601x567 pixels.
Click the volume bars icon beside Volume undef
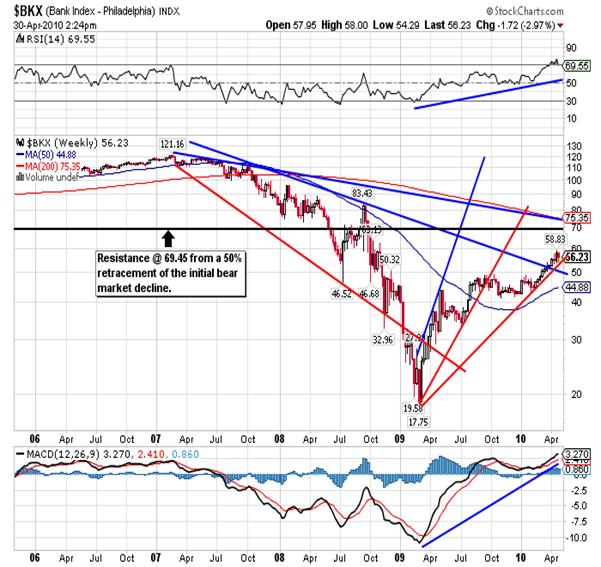(x=20, y=177)
